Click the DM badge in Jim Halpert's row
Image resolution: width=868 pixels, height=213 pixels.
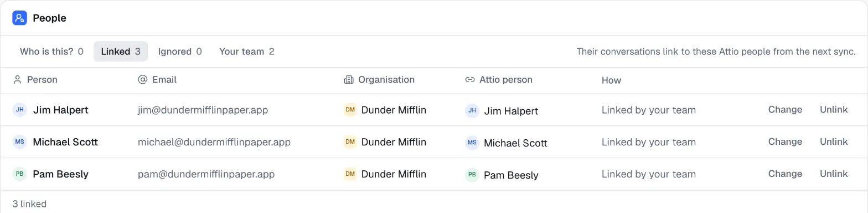coord(350,110)
